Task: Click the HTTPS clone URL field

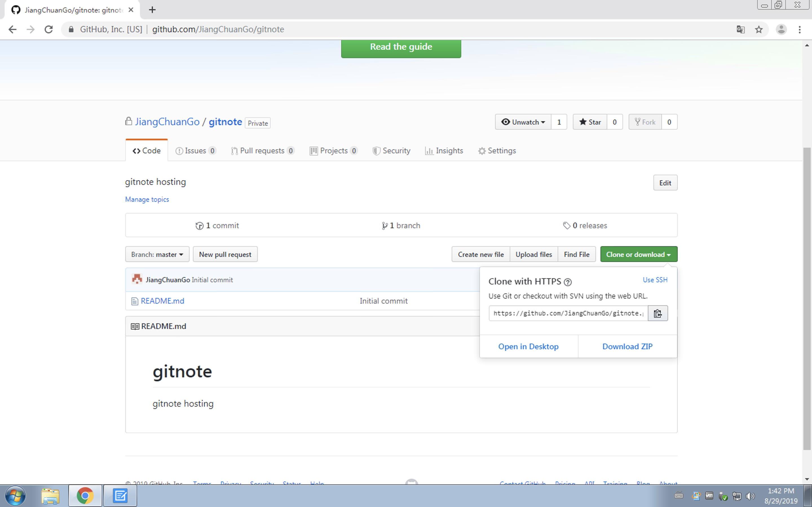Action: coord(568,313)
